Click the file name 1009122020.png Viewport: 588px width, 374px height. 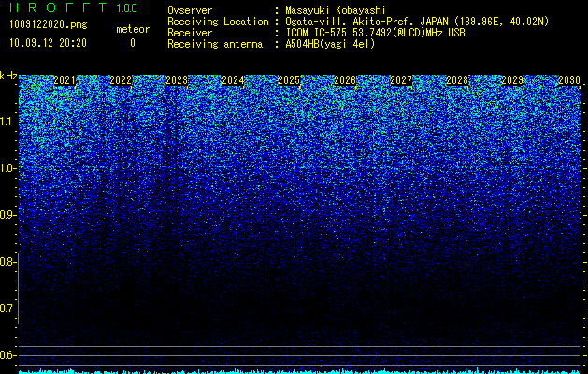click(x=49, y=25)
